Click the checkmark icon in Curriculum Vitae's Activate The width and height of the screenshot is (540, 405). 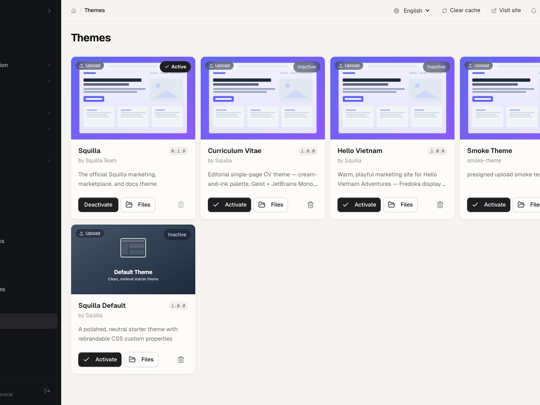(x=216, y=205)
